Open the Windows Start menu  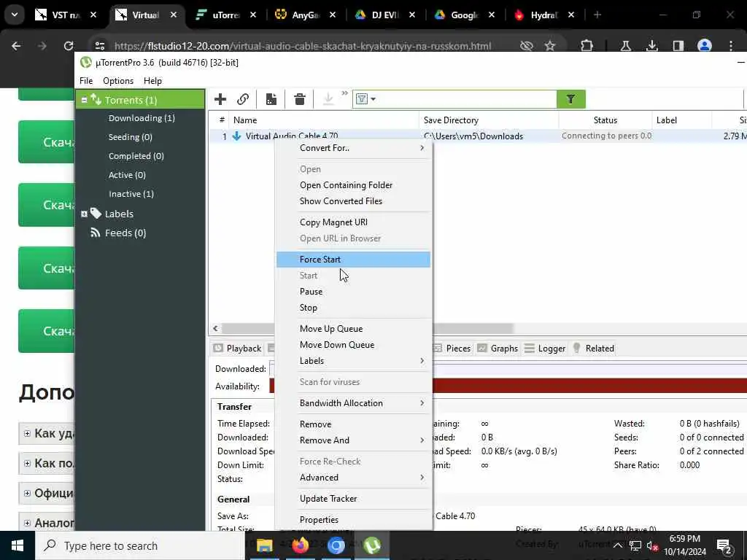click(18, 545)
